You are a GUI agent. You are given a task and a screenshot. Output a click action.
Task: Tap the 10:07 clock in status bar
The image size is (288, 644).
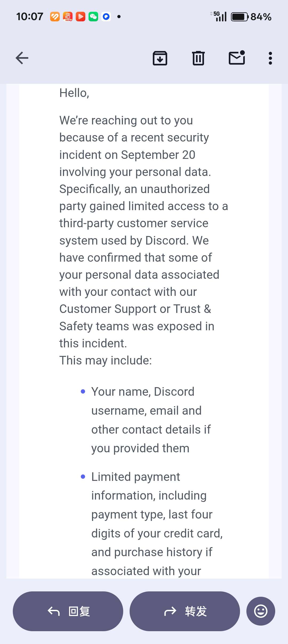(x=30, y=17)
